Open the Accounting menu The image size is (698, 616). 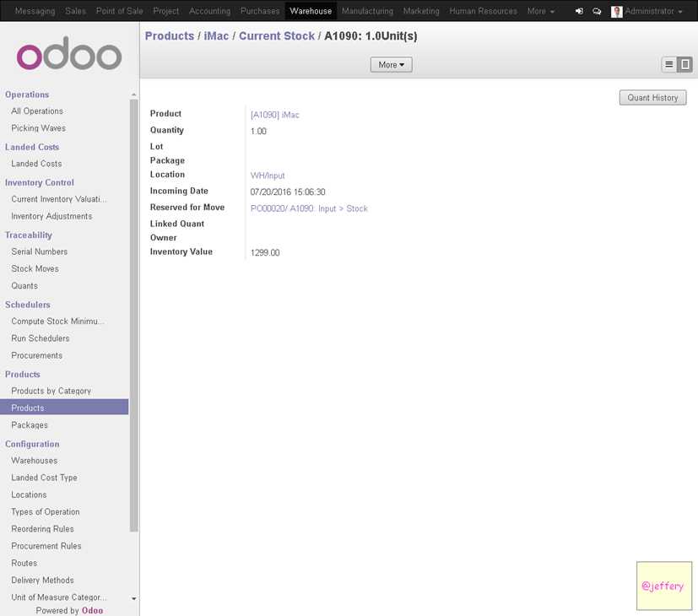tap(209, 11)
